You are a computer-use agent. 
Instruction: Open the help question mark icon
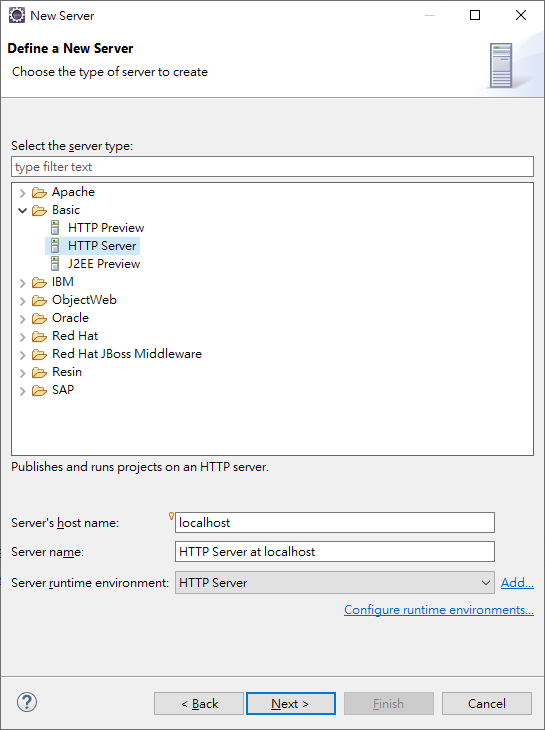[x=27, y=702]
